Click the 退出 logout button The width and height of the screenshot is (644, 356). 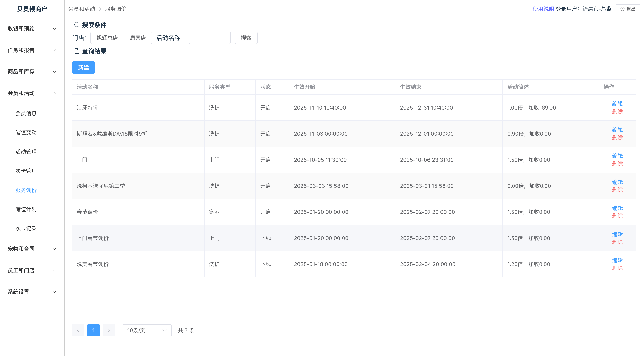pyautogui.click(x=628, y=9)
